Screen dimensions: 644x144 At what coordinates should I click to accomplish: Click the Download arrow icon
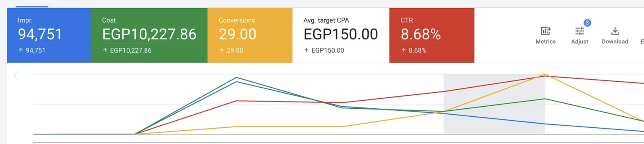point(615,31)
